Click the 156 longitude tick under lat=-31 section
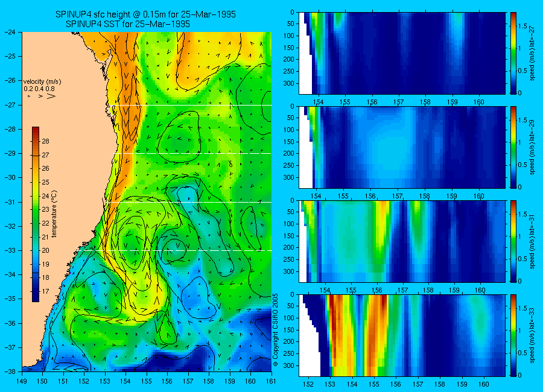This screenshot has height=392, width=543. [376, 290]
